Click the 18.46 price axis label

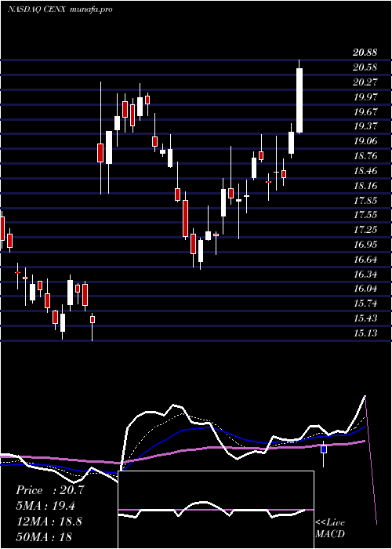pyautogui.click(x=365, y=171)
